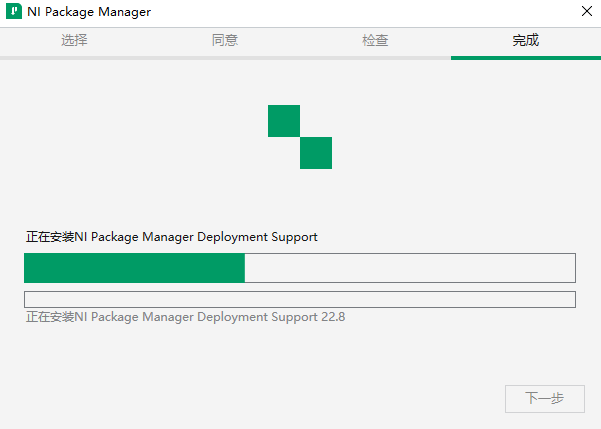Open the 检查 tab
Image resolution: width=601 pixels, height=429 pixels.
pyautogui.click(x=375, y=41)
